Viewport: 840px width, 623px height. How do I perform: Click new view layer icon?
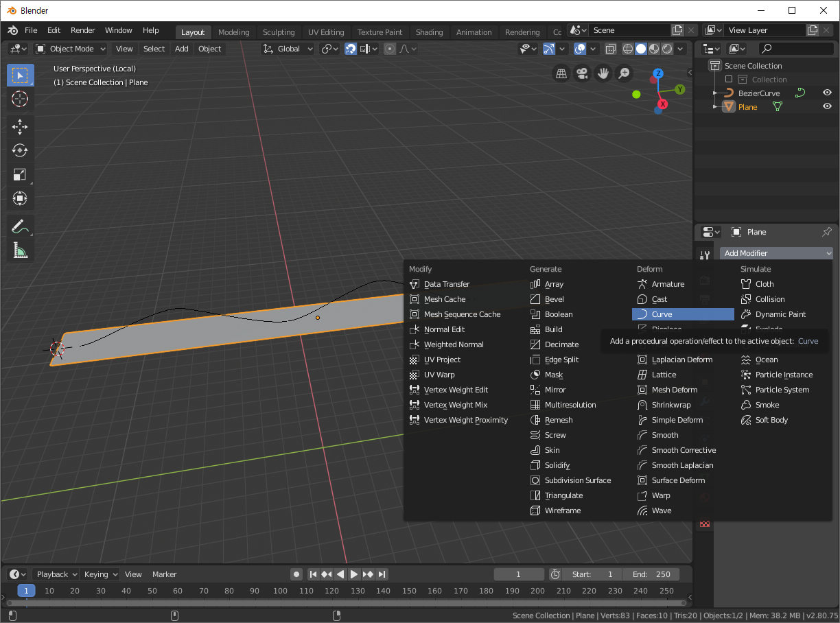(x=813, y=30)
